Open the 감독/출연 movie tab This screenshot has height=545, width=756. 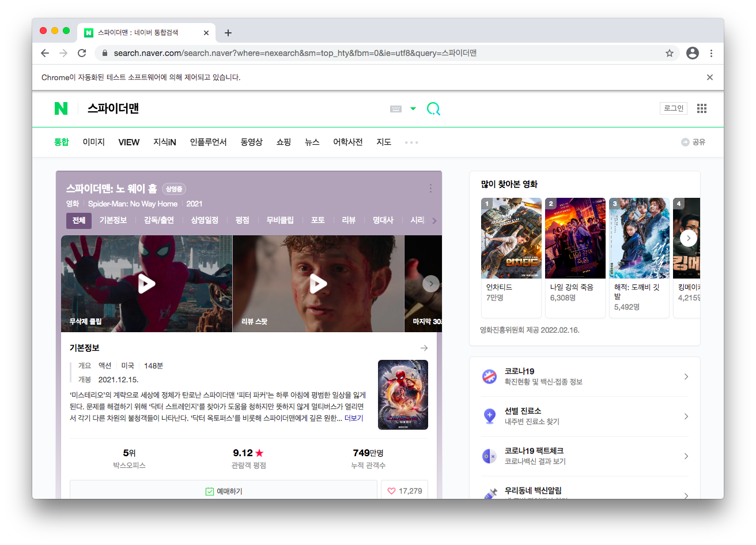click(159, 220)
